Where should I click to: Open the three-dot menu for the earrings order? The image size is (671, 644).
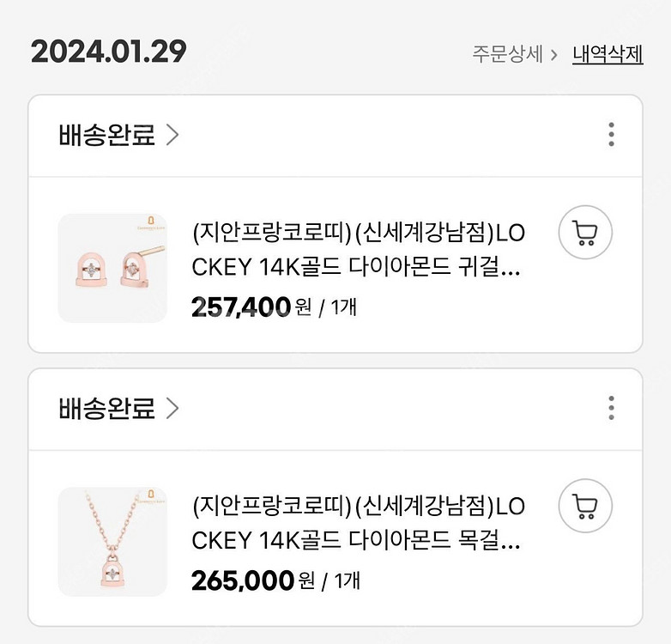tap(611, 135)
